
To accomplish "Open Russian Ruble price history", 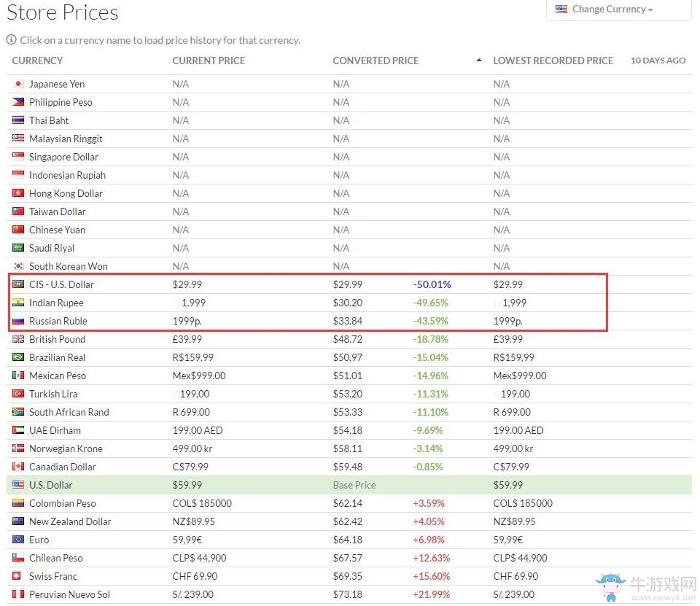I will point(58,321).
